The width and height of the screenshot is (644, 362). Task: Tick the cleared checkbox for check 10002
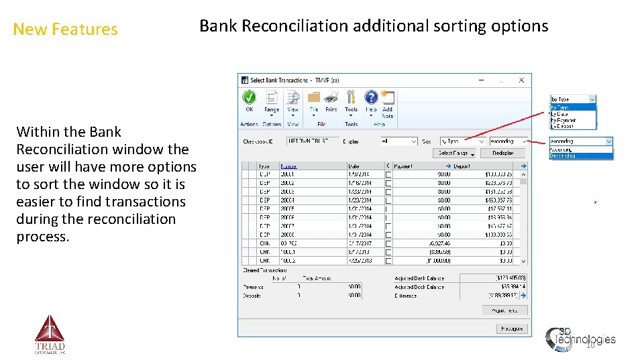(388, 261)
